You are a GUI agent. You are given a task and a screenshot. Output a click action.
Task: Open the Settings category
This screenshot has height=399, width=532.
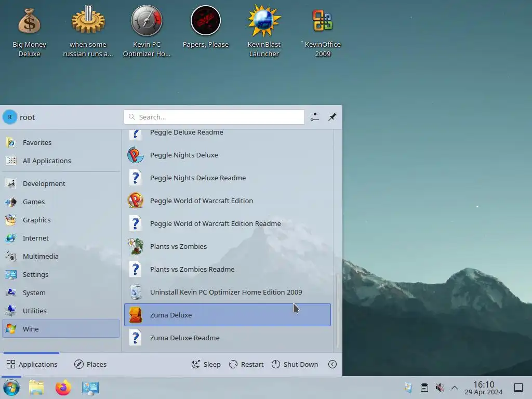61,274
